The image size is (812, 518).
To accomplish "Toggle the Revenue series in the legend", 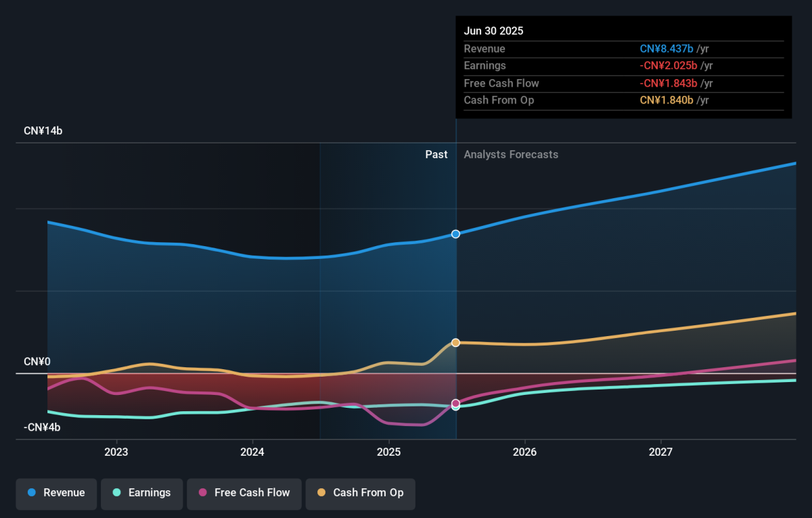I will pyautogui.click(x=57, y=493).
